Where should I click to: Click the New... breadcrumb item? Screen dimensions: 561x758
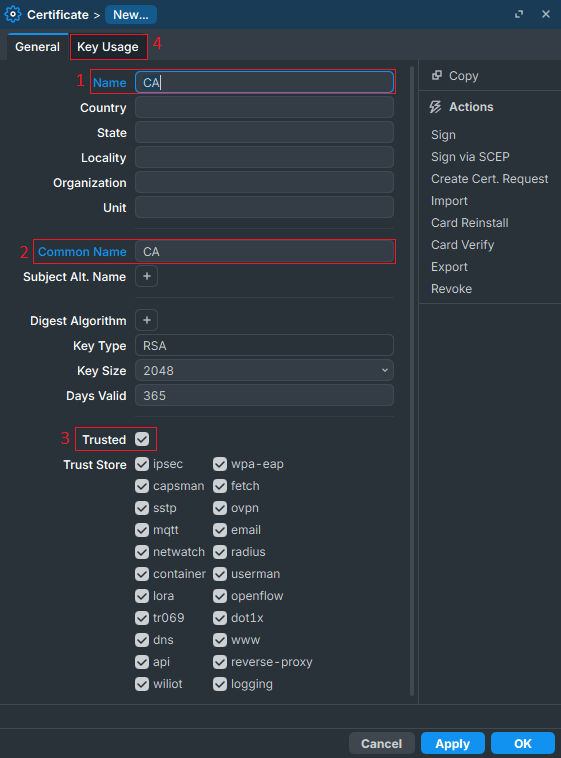pyautogui.click(x=131, y=15)
